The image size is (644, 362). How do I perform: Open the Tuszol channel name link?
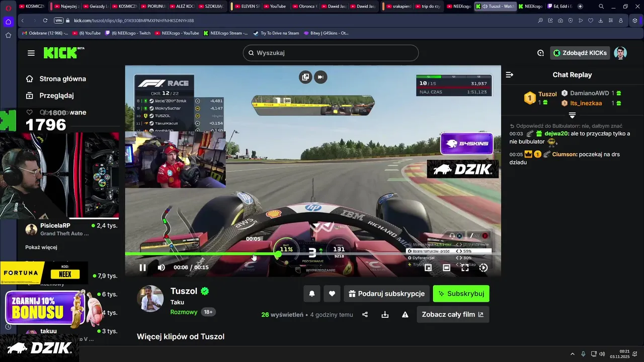(x=184, y=291)
